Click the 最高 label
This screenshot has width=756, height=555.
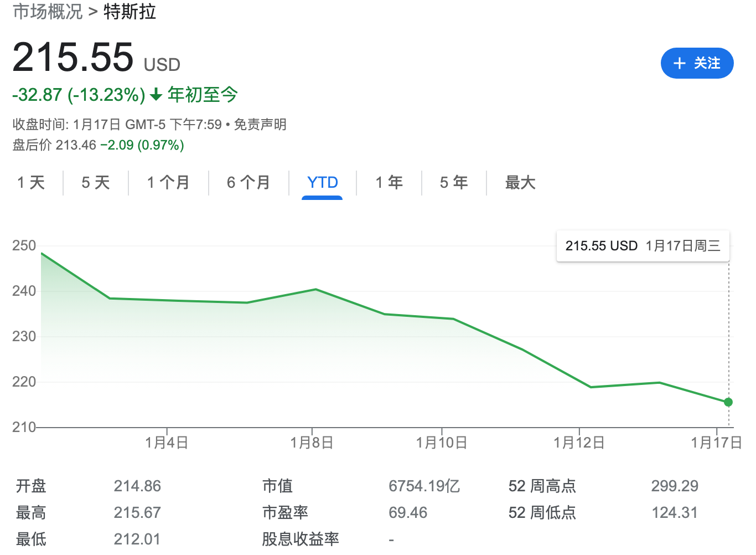coord(31,512)
